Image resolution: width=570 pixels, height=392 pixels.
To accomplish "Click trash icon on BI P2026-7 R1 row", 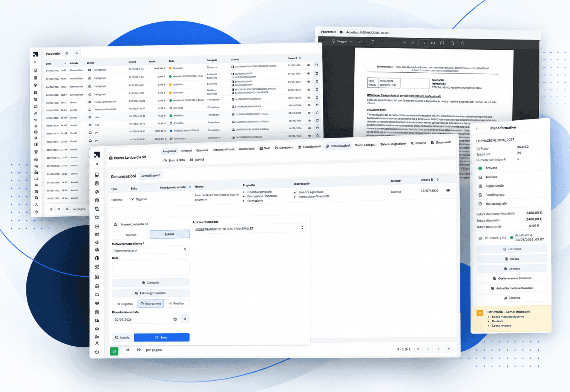I will tap(317, 73).
